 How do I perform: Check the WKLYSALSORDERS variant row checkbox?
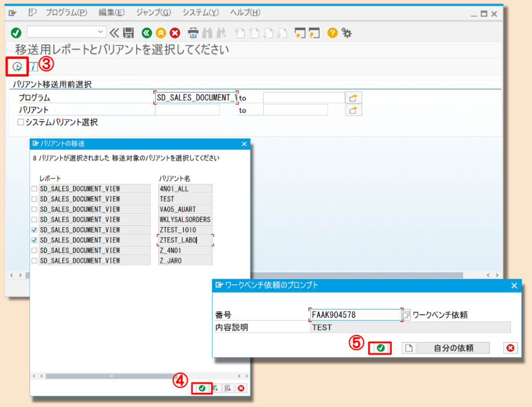[x=34, y=220]
